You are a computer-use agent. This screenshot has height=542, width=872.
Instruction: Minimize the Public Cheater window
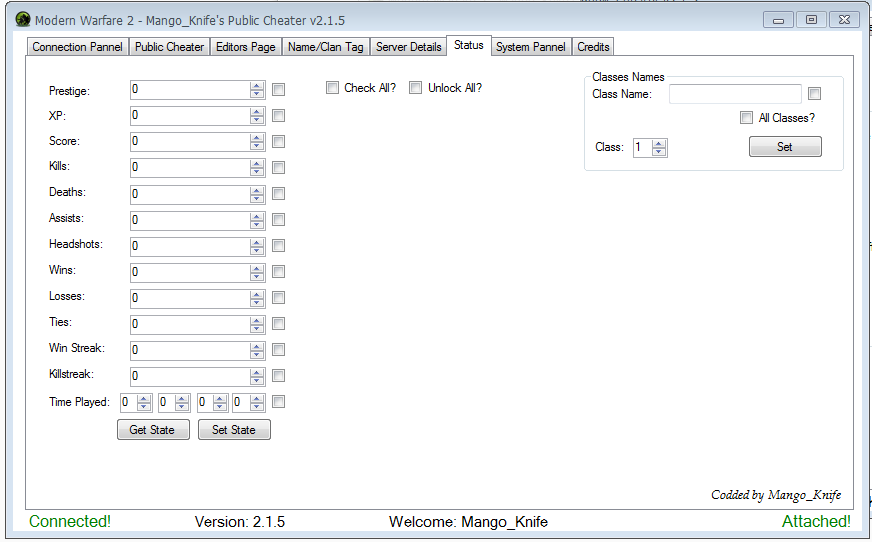pyautogui.click(x=778, y=20)
